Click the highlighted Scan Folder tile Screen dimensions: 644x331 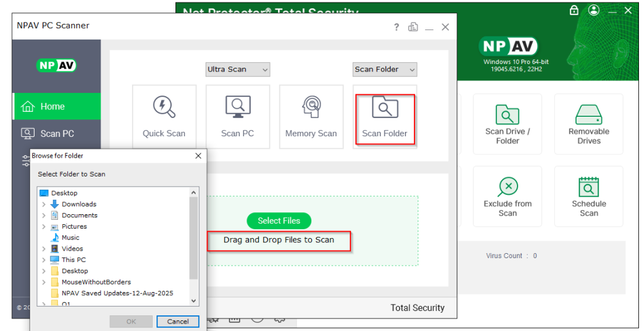tap(385, 117)
